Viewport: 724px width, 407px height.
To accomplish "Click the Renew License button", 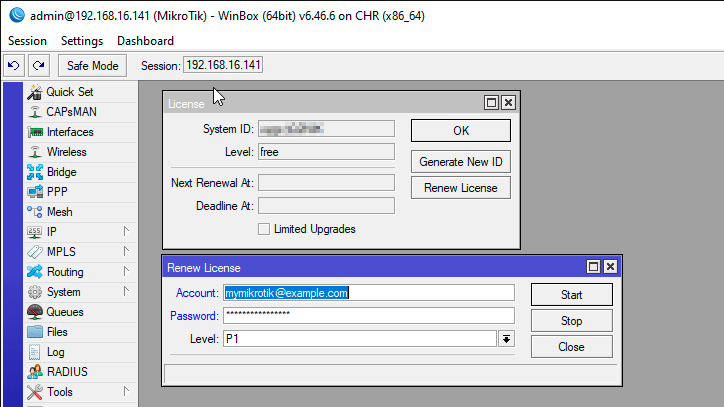I will (x=461, y=188).
